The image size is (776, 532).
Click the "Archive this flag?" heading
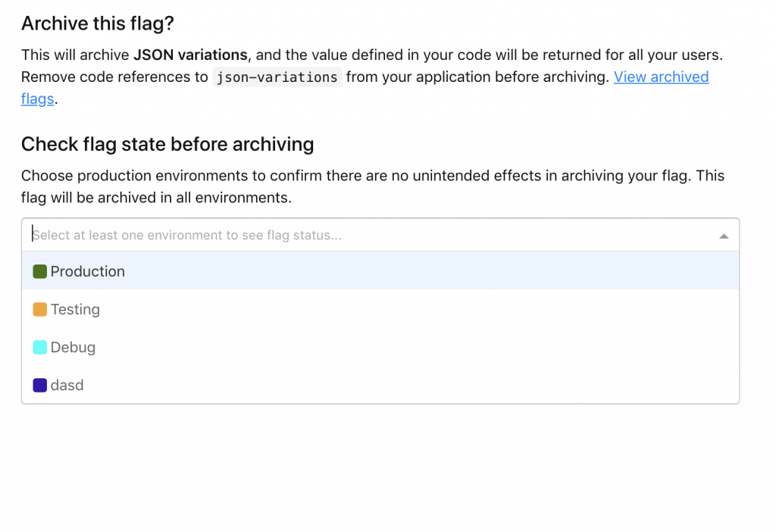click(x=98, y=23)
